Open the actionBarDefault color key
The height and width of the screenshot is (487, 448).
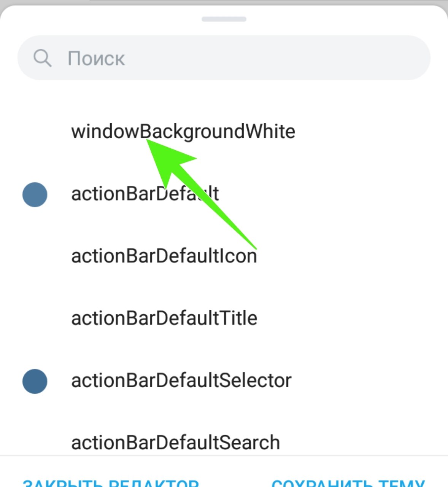224,194
